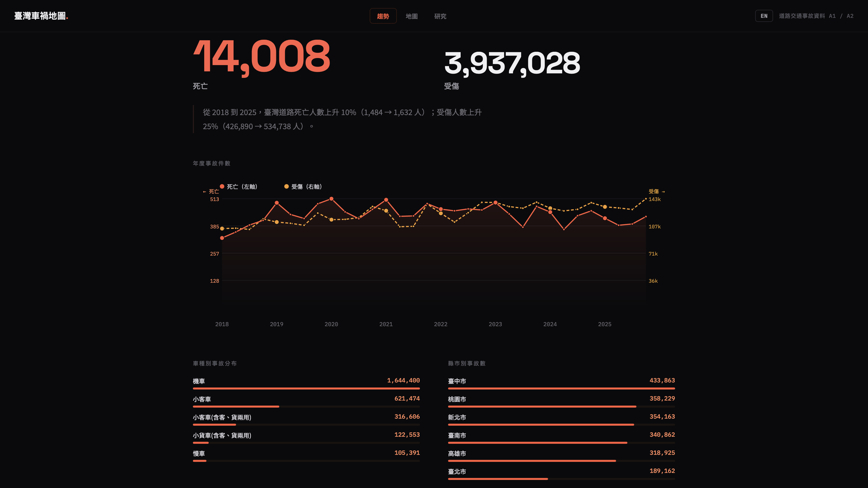
Task: Open the 研究 tab
Action: 440,16
